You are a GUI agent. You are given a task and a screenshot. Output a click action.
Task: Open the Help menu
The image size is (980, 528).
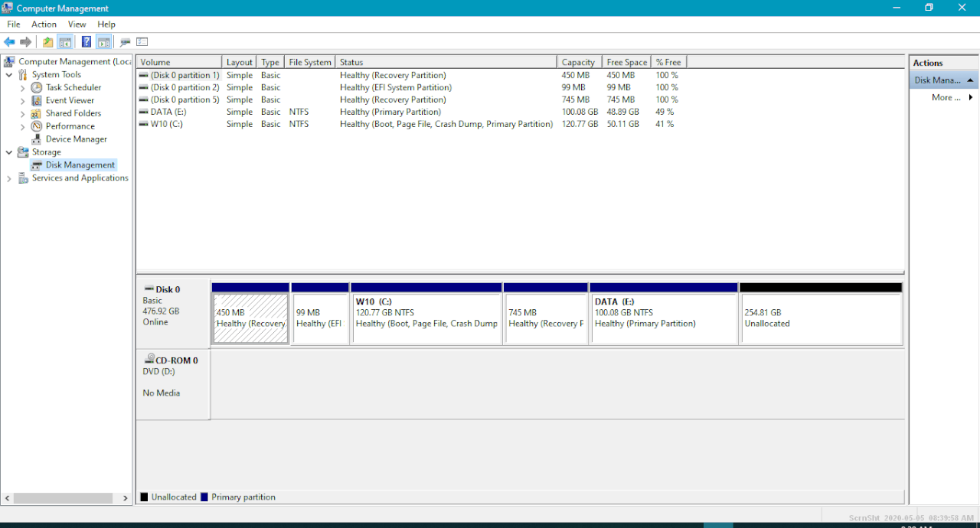106,24
